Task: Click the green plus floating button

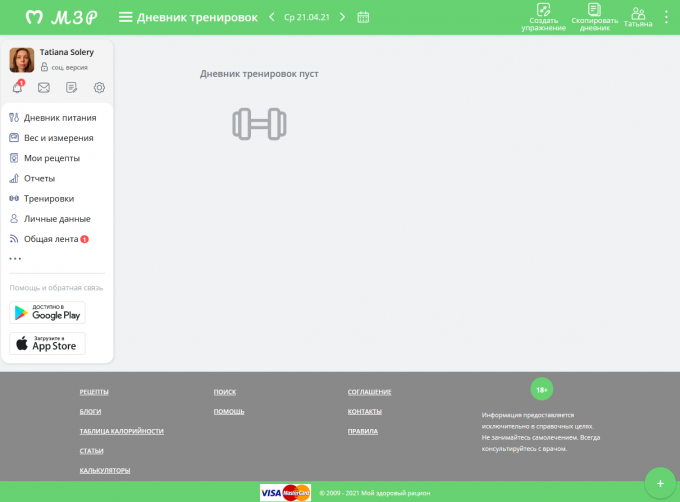Action: pyautogui.click(x=660, y=482)
